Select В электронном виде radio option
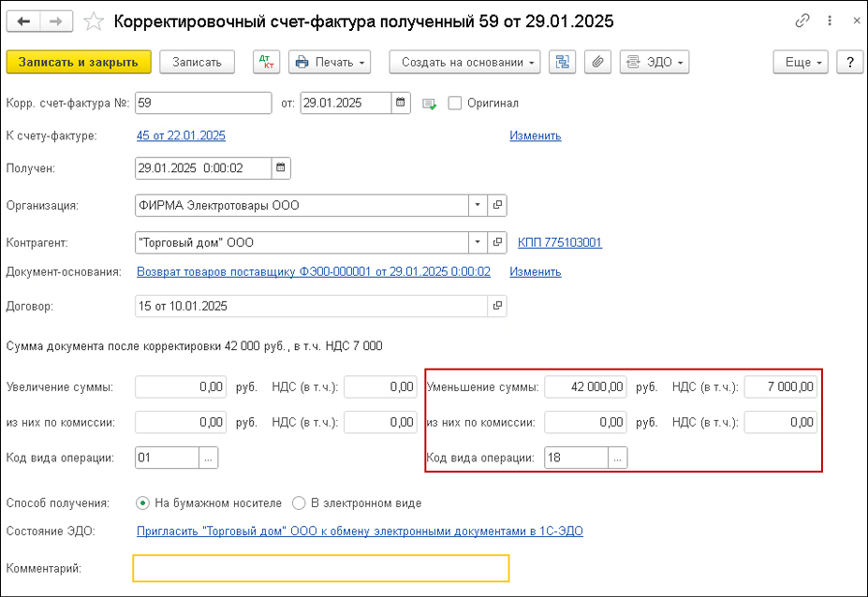The height and width of the screenshot is (597, 868). pos(299,503)
